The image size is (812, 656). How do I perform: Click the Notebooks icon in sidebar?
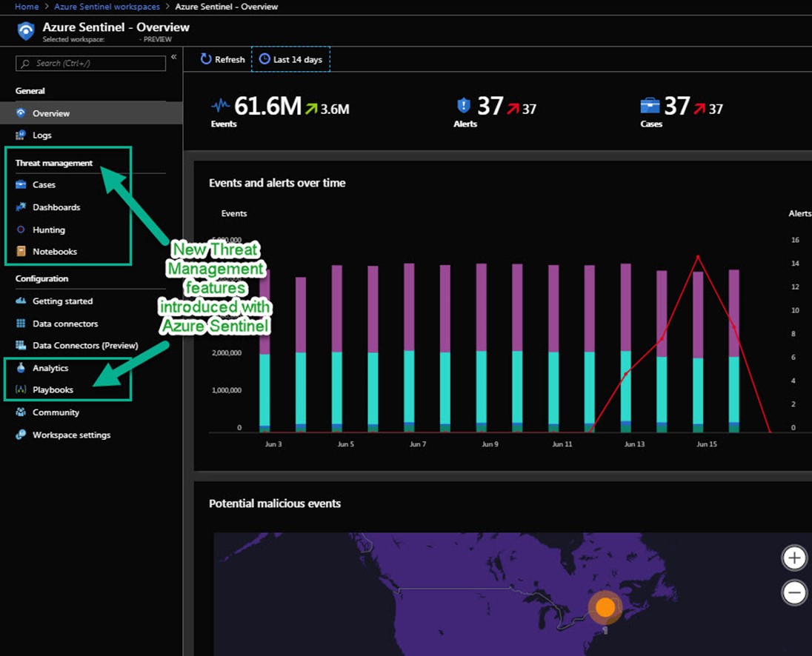coord(21,252)
